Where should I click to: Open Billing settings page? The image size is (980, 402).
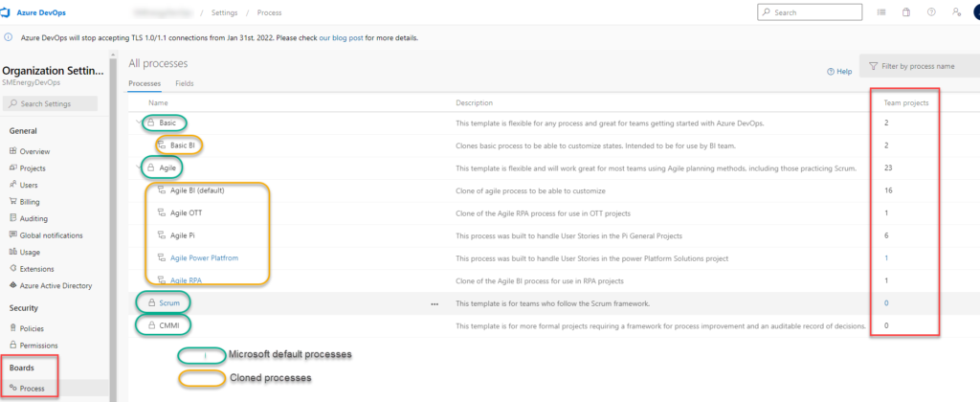tap(30, 202)
